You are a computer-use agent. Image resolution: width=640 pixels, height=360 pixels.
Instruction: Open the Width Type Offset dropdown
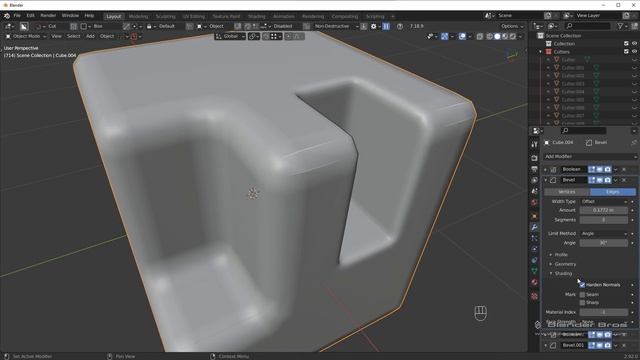point(604,202)
